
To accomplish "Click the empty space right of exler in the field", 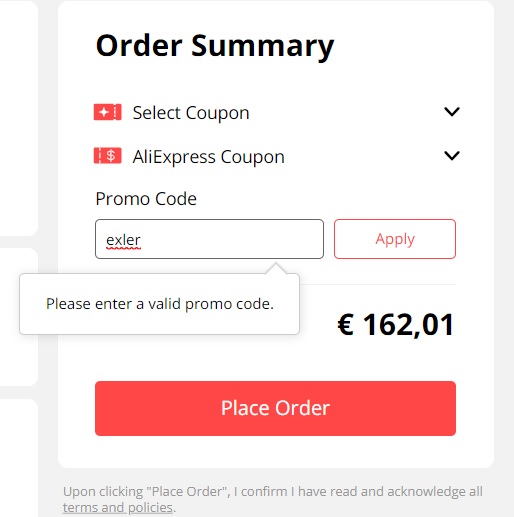I will (x=230, y=239).
